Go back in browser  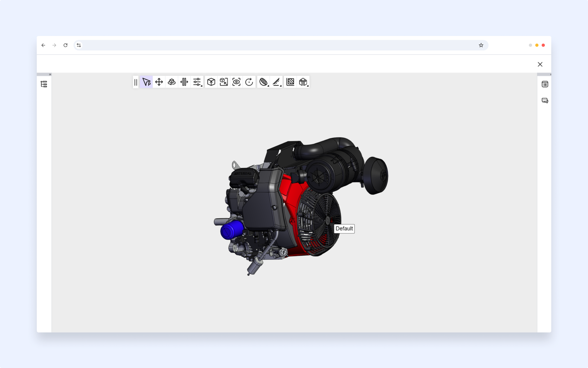(43, 45)
